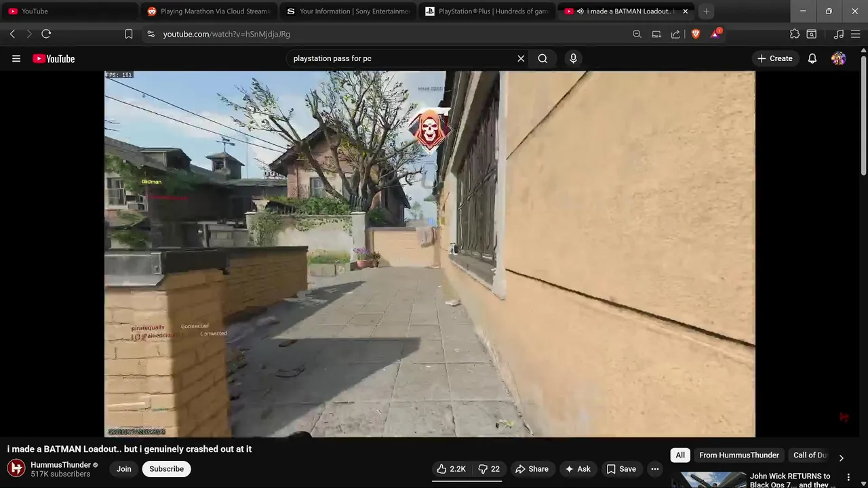Viewport: 868px width, 488px height.
Task: Open the Brave Rewards triangle icon
Action: click(x=715, y=34)
